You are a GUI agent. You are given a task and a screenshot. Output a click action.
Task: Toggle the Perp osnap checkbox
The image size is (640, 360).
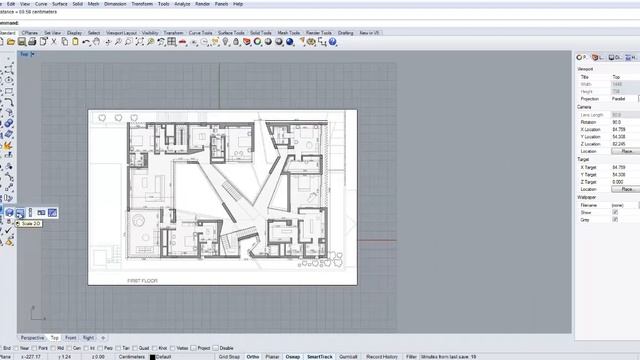(x=100, y=348)
